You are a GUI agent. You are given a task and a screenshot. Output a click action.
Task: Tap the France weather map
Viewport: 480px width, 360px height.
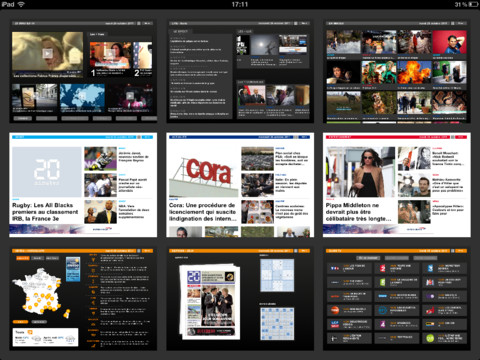tap(38, 291)
